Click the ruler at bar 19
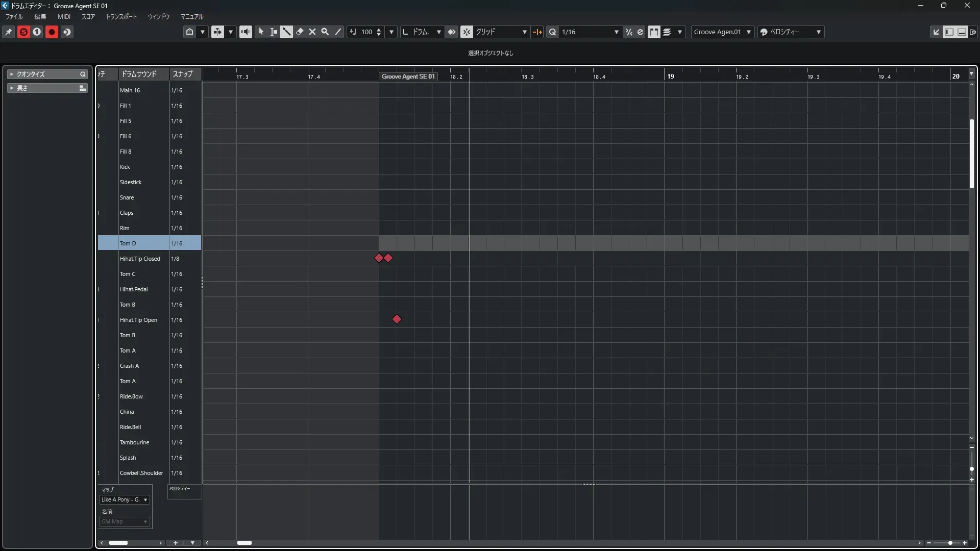This screenshot has height=551, width=980. (x=670, y=76)
